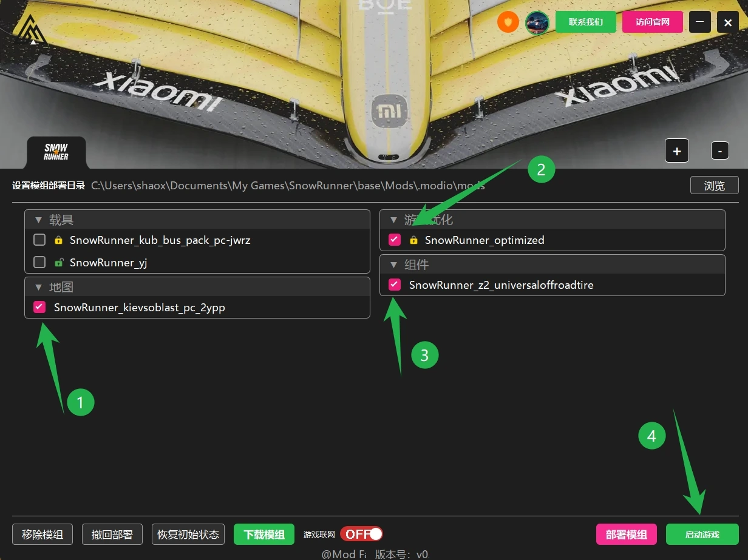Click the plus button to add a game
This screenshot has width=748, height=560.
pyautogui.click(x=677, y=150)
